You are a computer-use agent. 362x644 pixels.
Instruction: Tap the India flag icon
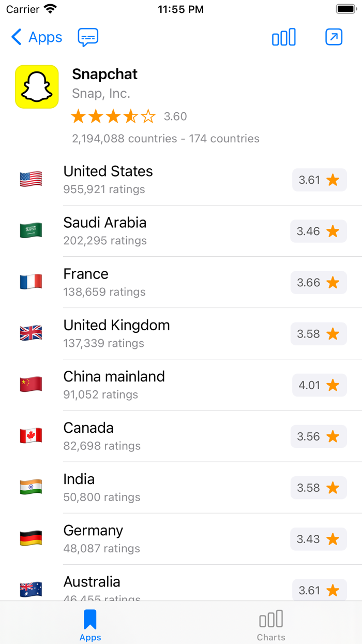pos(31,487)
